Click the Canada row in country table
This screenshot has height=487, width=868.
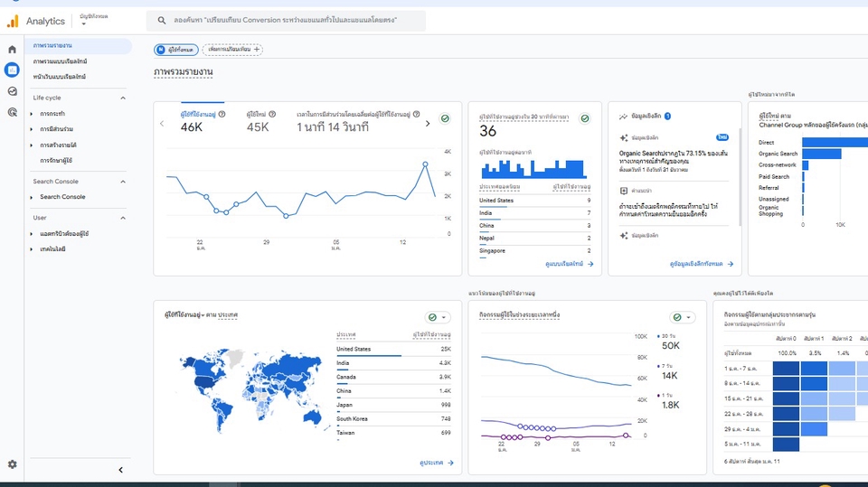pos(393,378)
